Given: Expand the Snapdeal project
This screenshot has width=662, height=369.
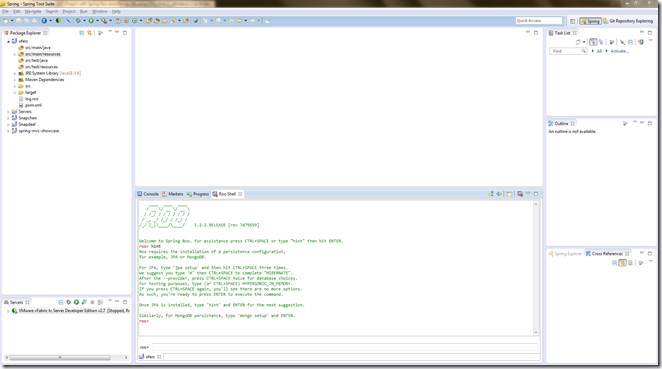Looking at the screenshot, I should (x=8, y=125).
